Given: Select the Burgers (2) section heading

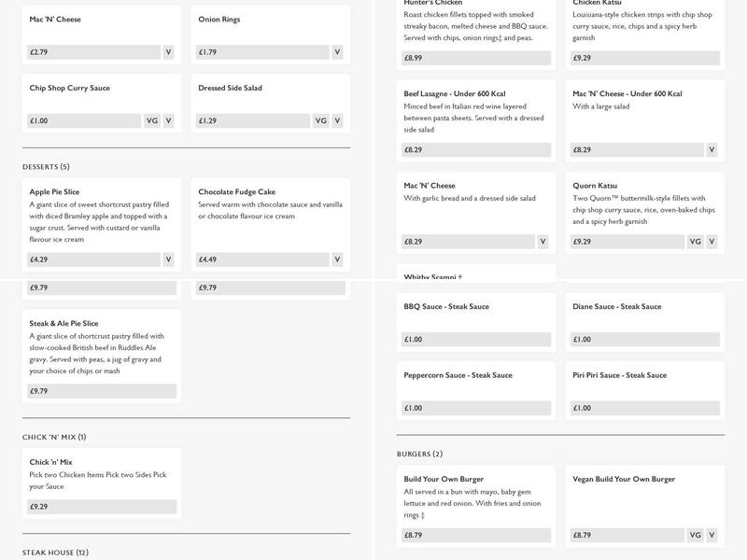Looking at the screenshot, I should click(419, 455).
